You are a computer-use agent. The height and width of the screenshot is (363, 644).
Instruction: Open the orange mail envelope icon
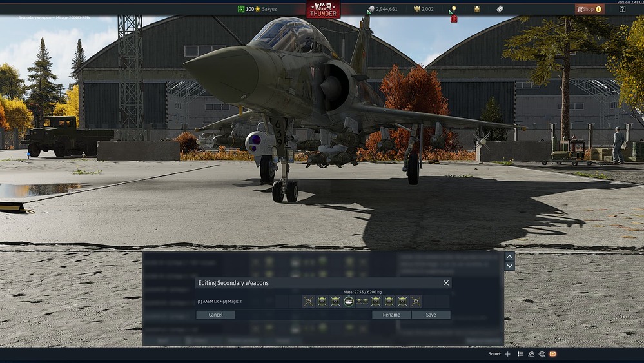(553, 354)
